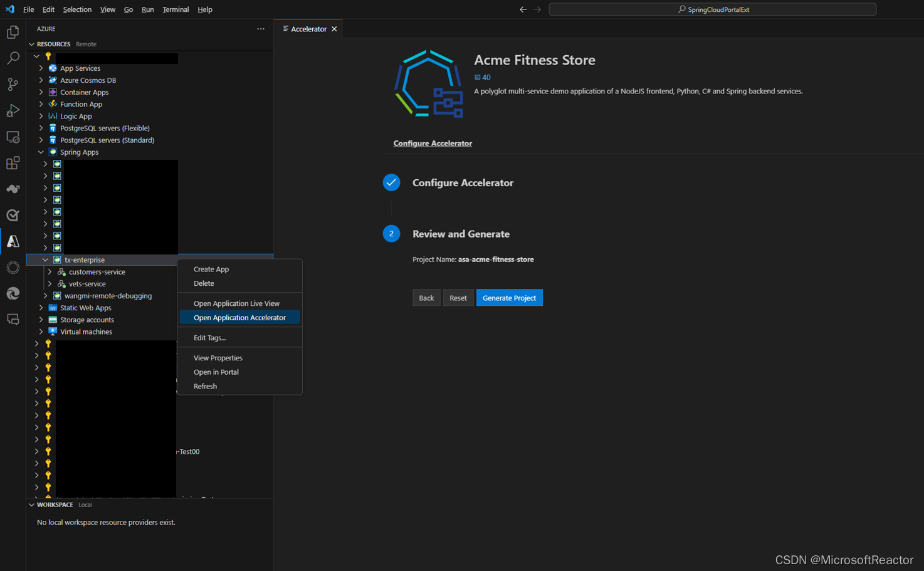Close the Accelerator tab
The width and height of the screenshot is (924, 571).
point(334,29)
